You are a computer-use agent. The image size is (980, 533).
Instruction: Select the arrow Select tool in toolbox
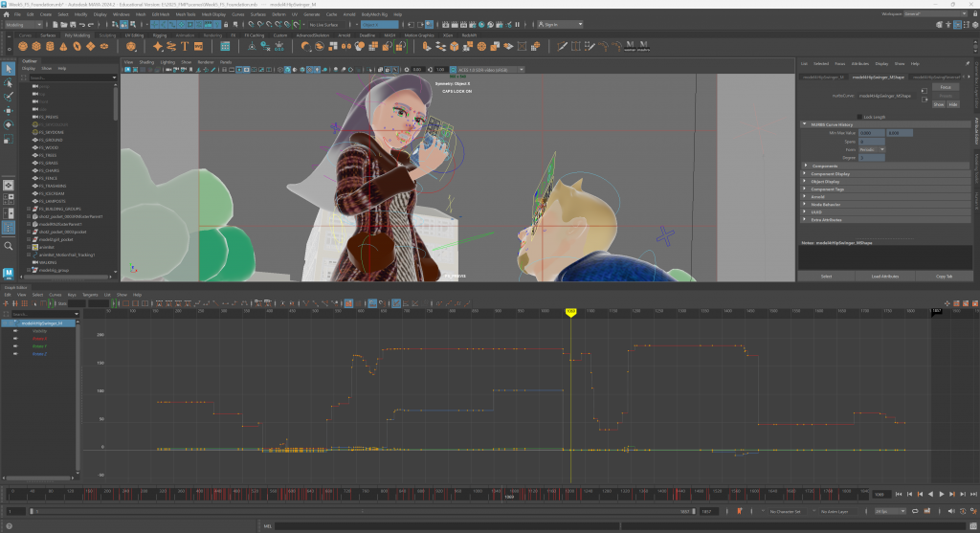click(x=9, y=68)
